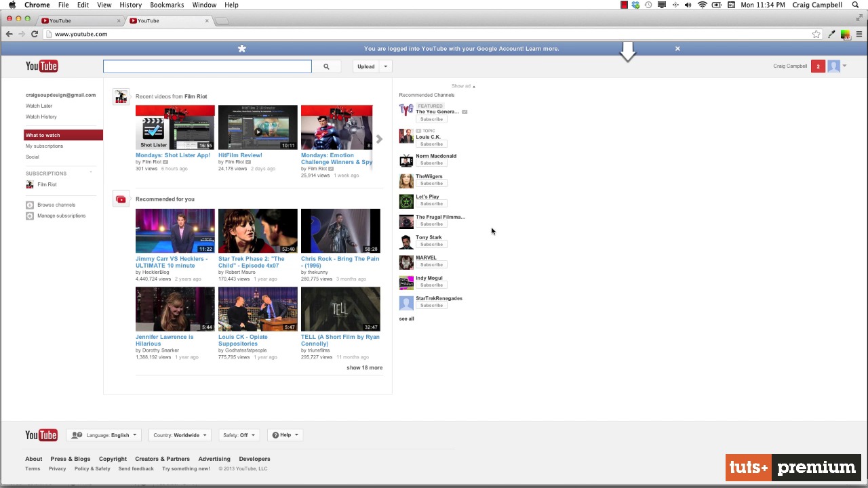Dismiss the logged-in notification banner
The image size is (868, 488).
pyautogui.click(x=677, y=49)
